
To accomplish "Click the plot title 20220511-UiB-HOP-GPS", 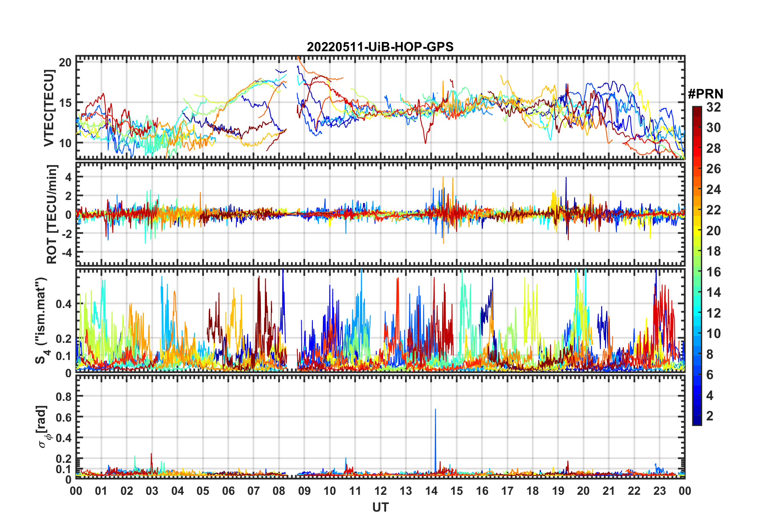I will point(380,47).
